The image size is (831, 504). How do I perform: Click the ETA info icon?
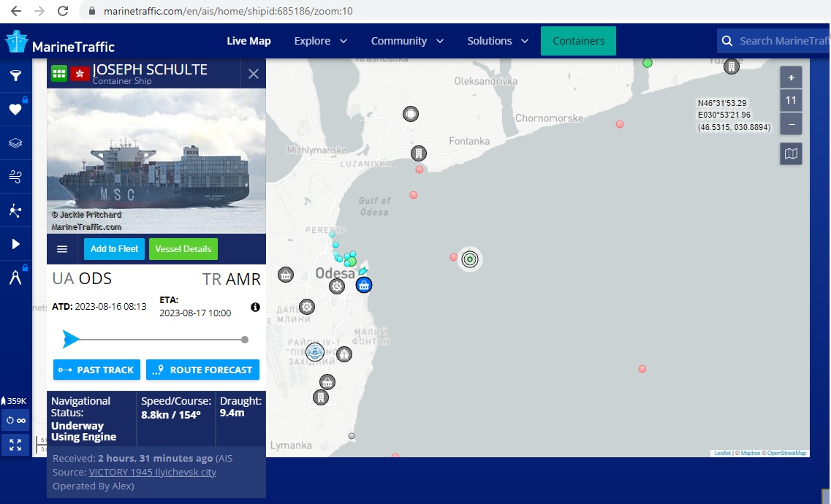tap(256, 307)
